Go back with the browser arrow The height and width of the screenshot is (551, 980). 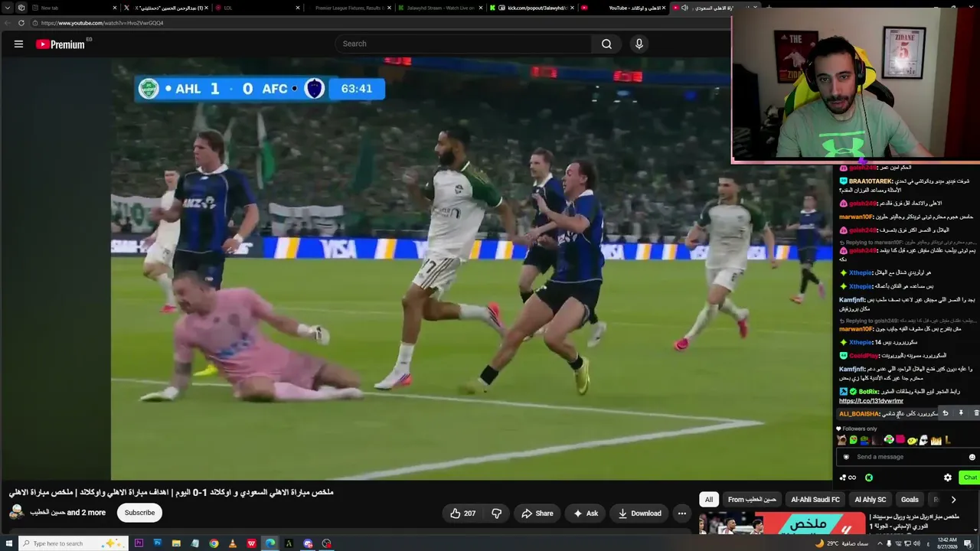click(8, 23)
